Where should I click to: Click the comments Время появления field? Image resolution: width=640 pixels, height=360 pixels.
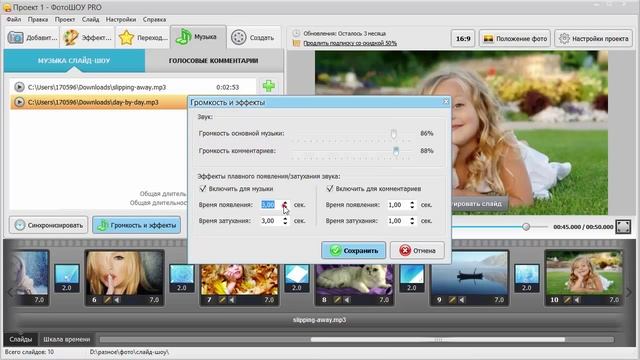pos(398,204)
